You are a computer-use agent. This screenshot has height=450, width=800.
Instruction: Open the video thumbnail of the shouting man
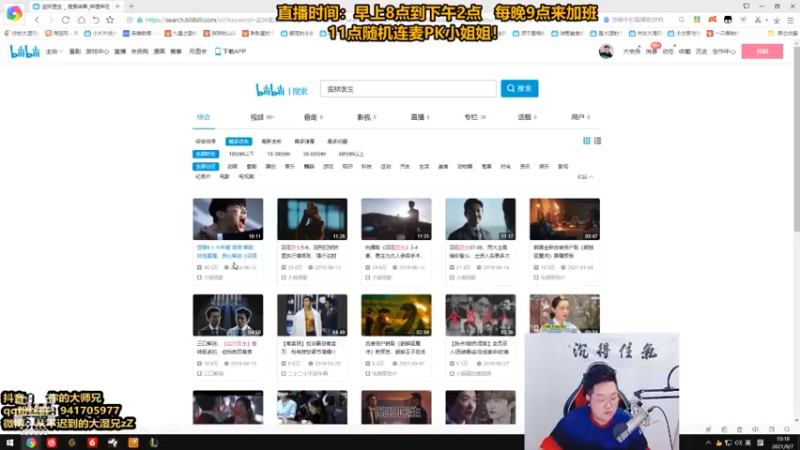228,219
